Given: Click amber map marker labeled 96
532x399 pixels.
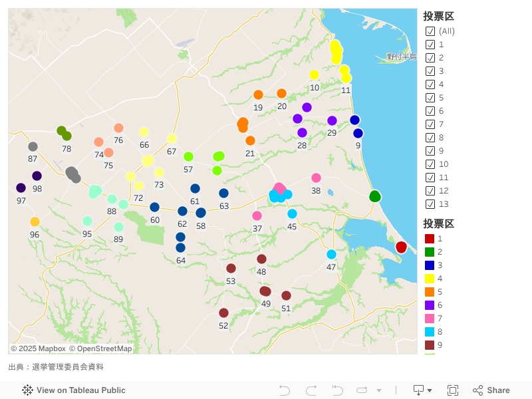Looking at the screenshot, I should (x=35, y=221).
